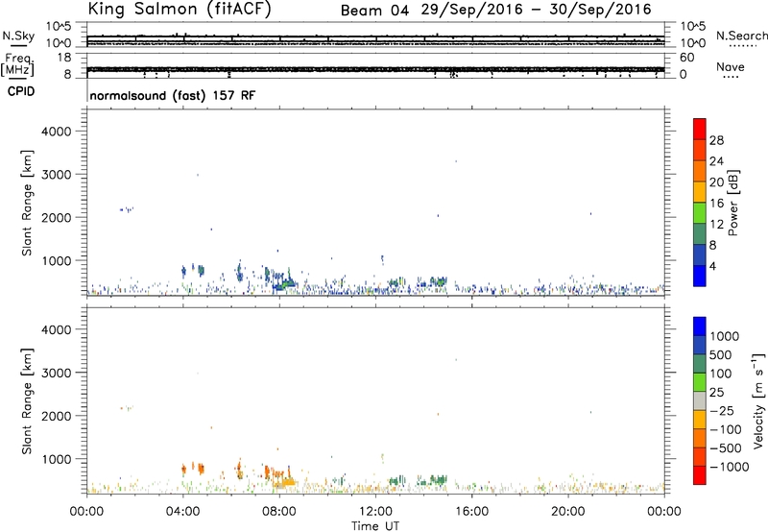Click the '18' tick on the frequency axis

64,58
